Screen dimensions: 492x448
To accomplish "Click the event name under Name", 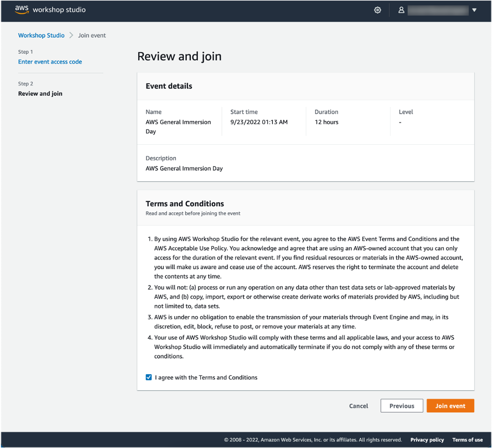I will pos(178,127).
